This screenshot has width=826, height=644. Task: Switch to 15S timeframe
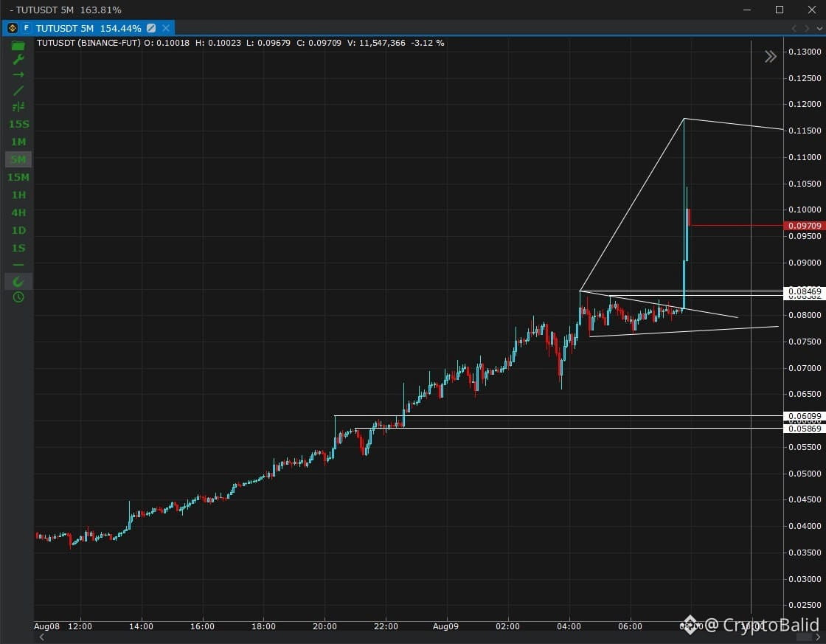pyautogui.click(x=18, y=125)
